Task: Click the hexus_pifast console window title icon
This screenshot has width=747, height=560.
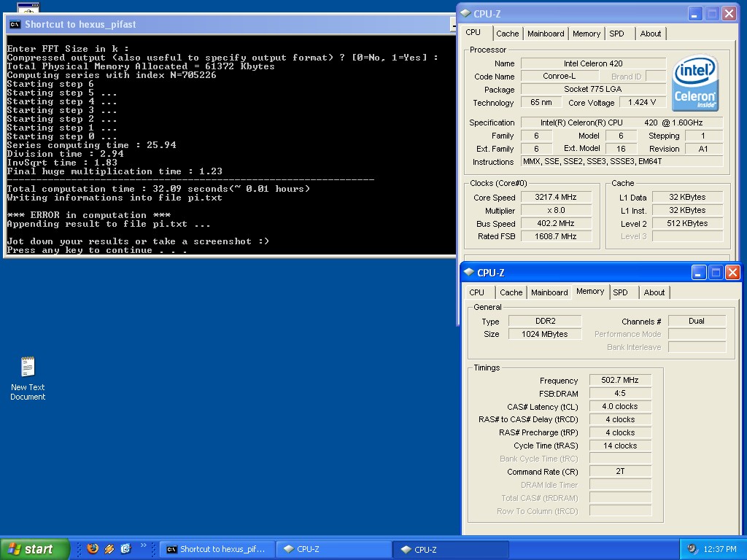Action: [15, 24]
